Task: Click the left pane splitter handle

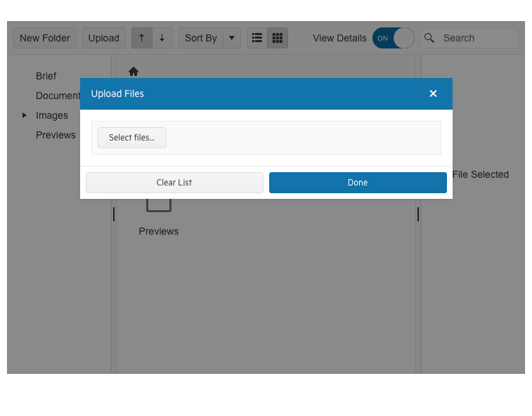Action: [114, 214]
